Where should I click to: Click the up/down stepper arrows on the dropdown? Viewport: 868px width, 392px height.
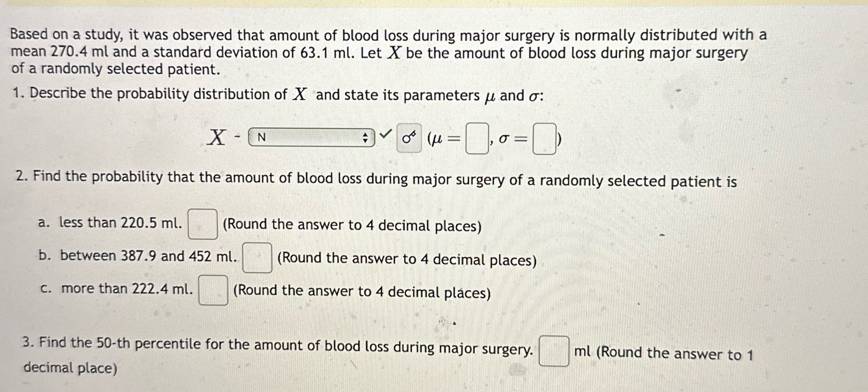click(x=365, y=137)
